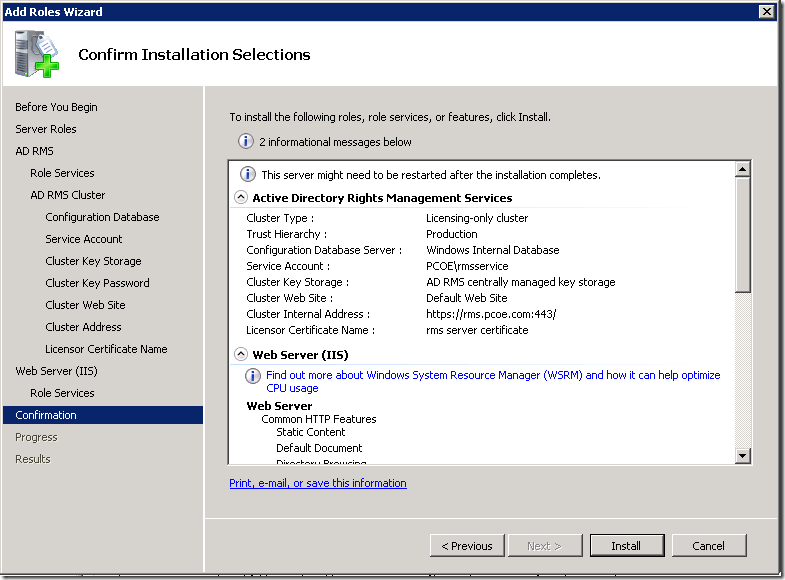Image resolution: width=785 pixels, height=580 pixels.
Task: Click the scrollbar up arrow in summary list
Action: coord(742,169)
